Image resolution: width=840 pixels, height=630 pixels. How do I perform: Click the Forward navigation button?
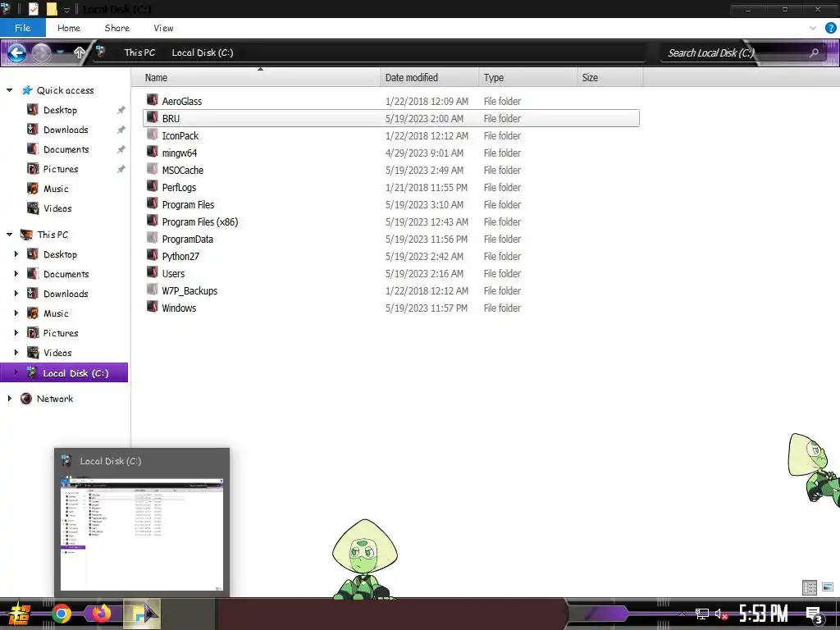(41, 52)
